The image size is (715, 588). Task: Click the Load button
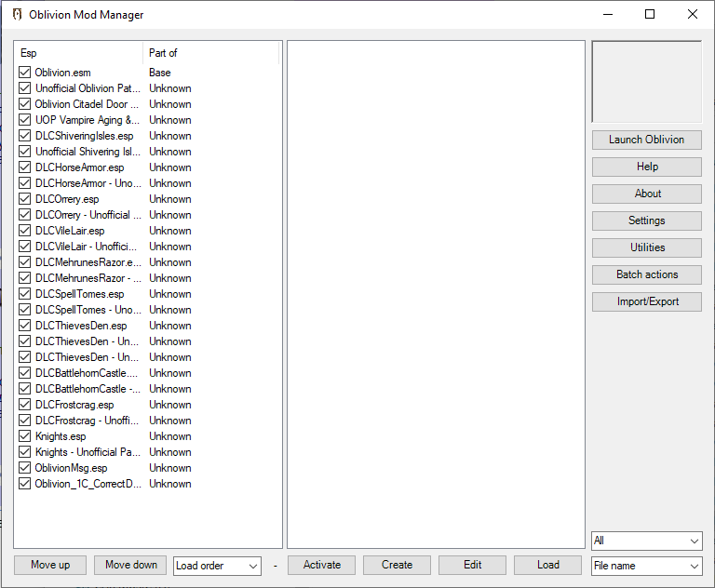tap(547, 565)
